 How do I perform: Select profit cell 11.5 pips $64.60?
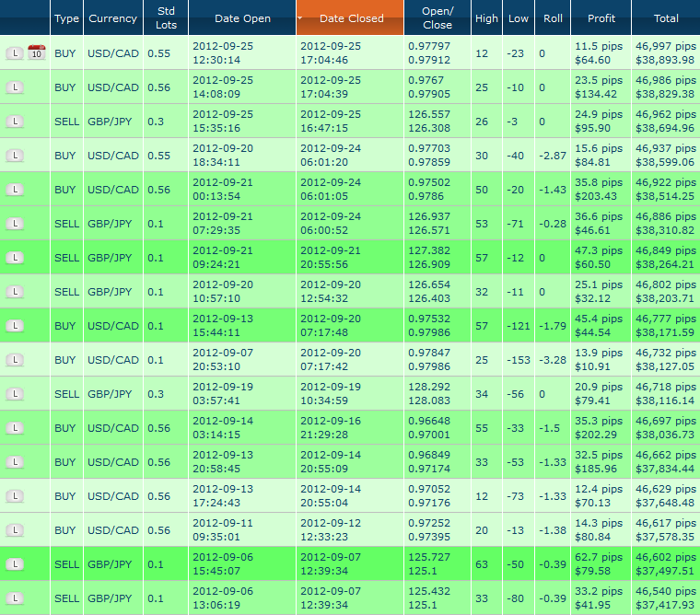601,52
